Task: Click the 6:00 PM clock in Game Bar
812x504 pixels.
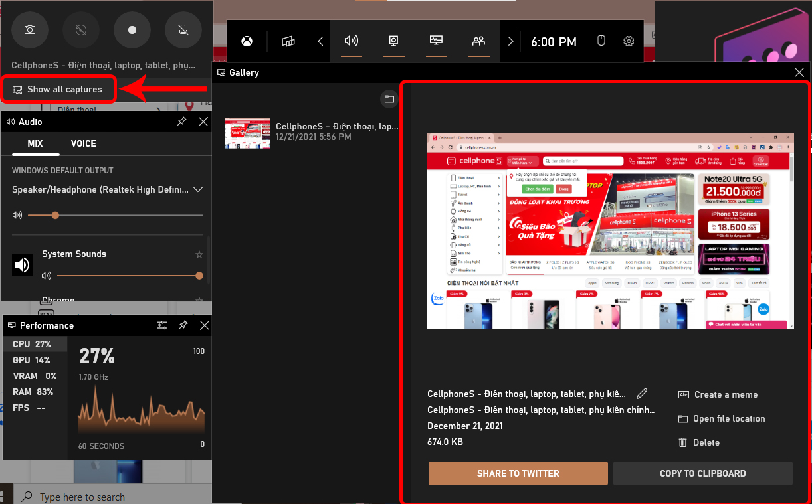Action: (x=554, y=42)
